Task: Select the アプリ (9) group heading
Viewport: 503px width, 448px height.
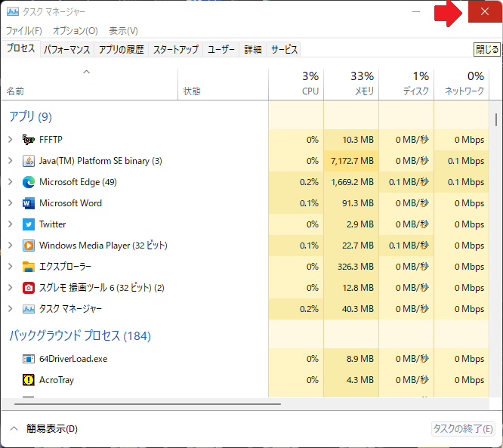Action: click(x=30, y=116)
